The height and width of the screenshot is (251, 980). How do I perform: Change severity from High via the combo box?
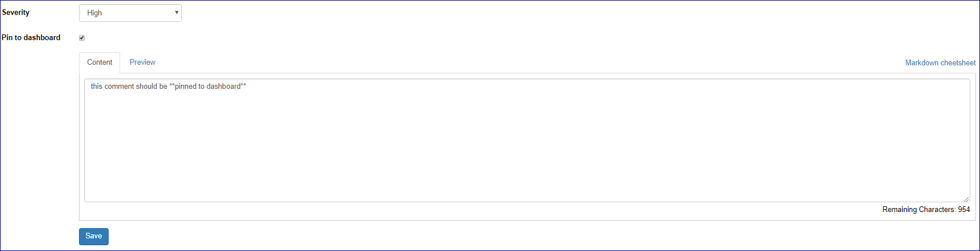[130, 13]
